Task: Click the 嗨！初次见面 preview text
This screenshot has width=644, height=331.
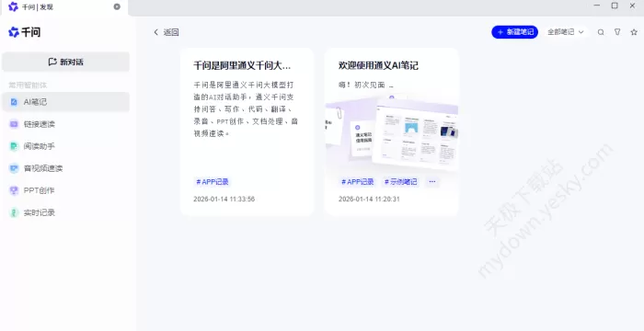Action: pyautogui.click(x=365, y=85)
